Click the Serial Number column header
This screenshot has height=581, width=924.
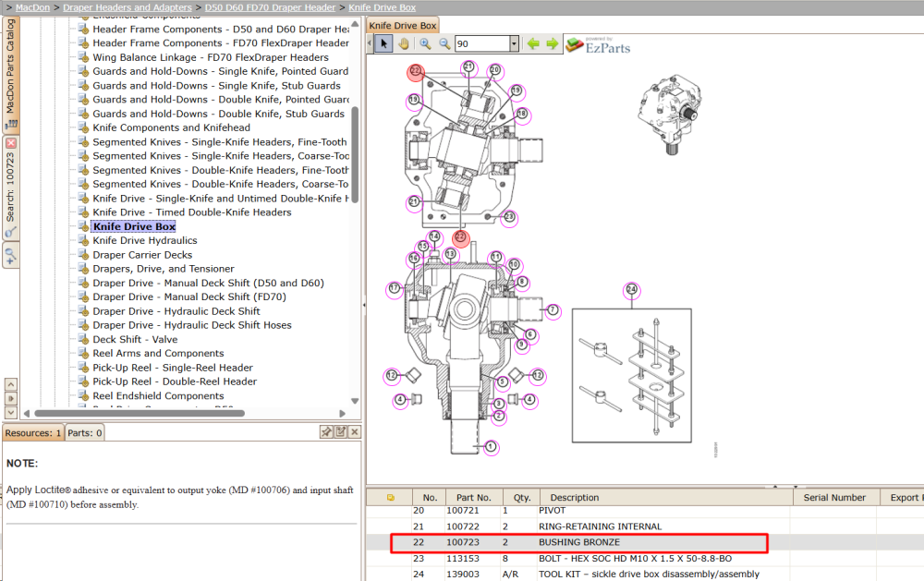(834, 497)
